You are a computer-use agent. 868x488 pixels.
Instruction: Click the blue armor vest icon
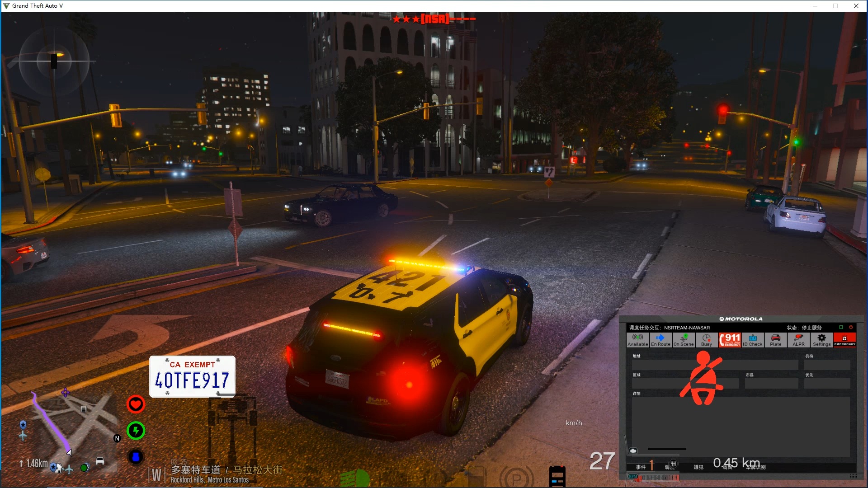136,457
